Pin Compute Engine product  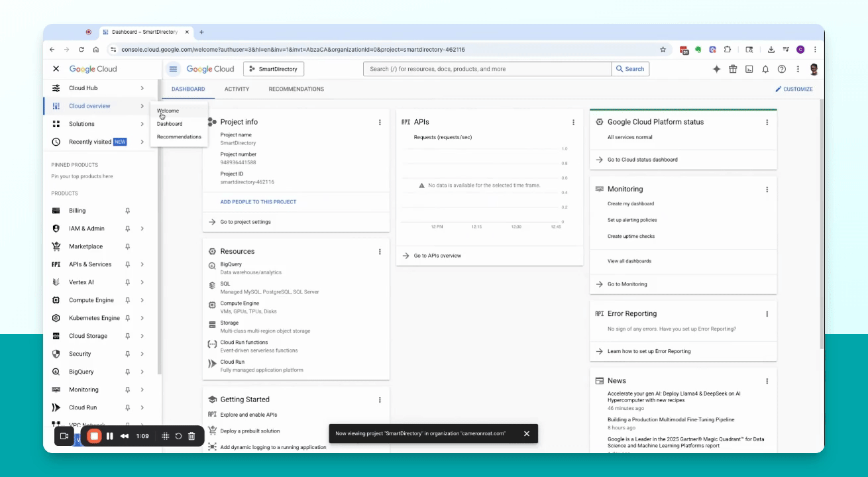coord(128,300)
